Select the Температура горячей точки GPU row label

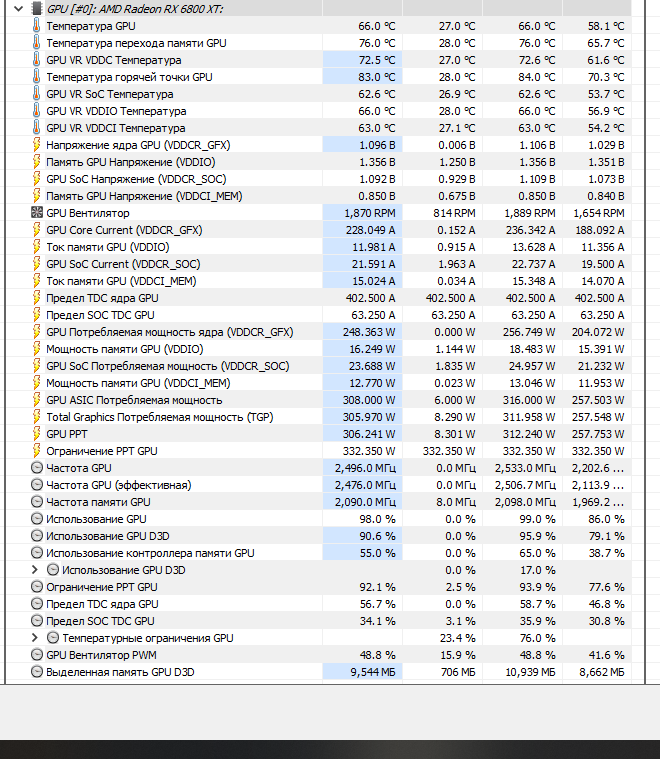(129, 77)
